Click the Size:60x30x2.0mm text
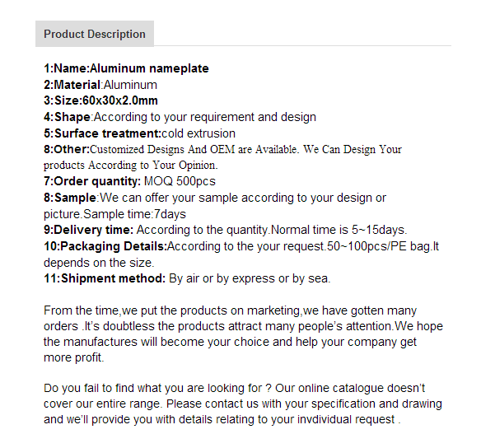The image size is (495, 448). [x=100, y=100]
